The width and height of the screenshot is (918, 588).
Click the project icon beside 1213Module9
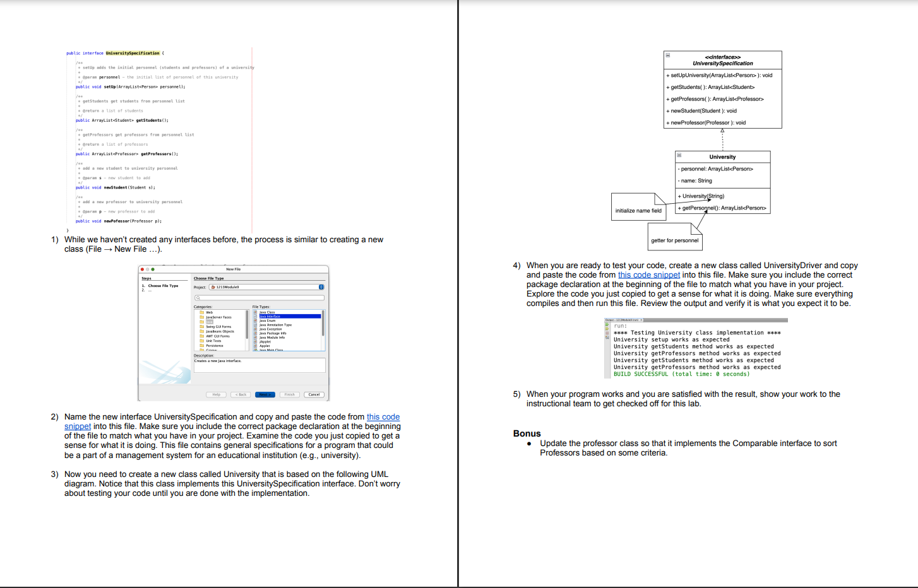[213, 287]
